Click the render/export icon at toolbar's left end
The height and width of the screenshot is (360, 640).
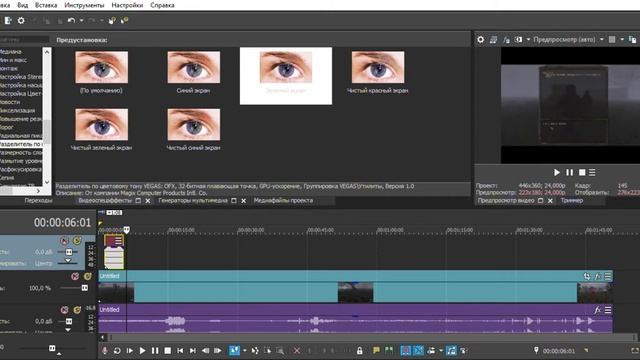[8, 20]
